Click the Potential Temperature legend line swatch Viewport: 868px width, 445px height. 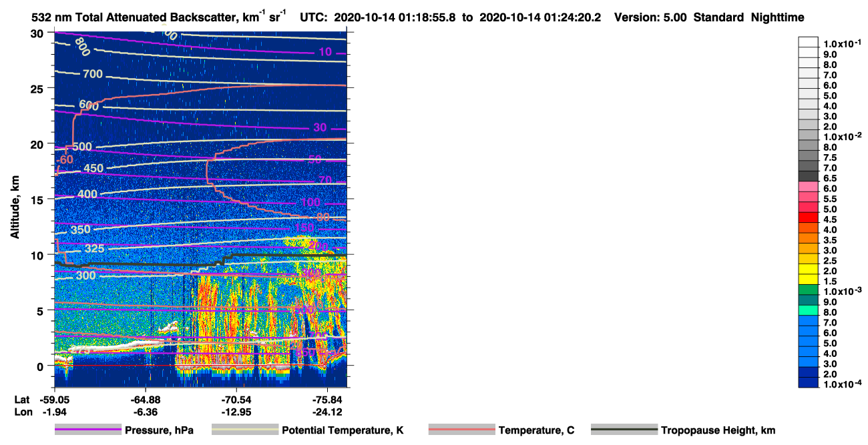[x=245, y=430]
